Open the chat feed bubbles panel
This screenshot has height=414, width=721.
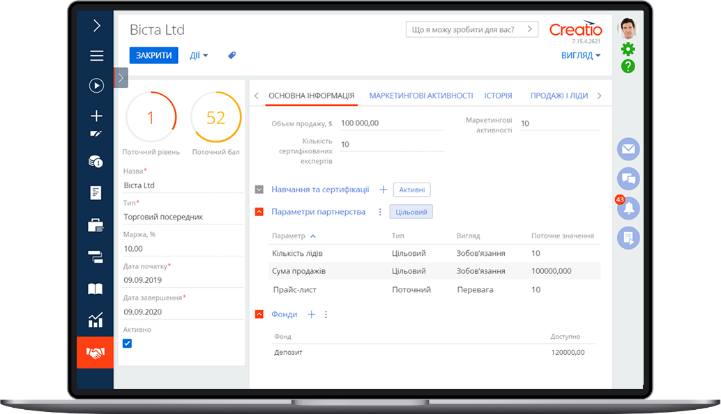(x=628, y=178)
